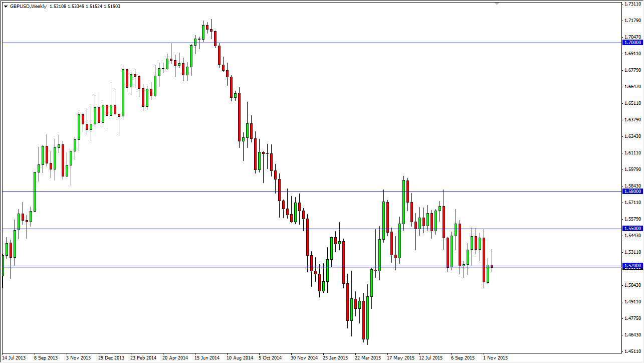Click the 1.47750 price axis value
This screenshot has width=644, height=363.
(x=633, y=318)
